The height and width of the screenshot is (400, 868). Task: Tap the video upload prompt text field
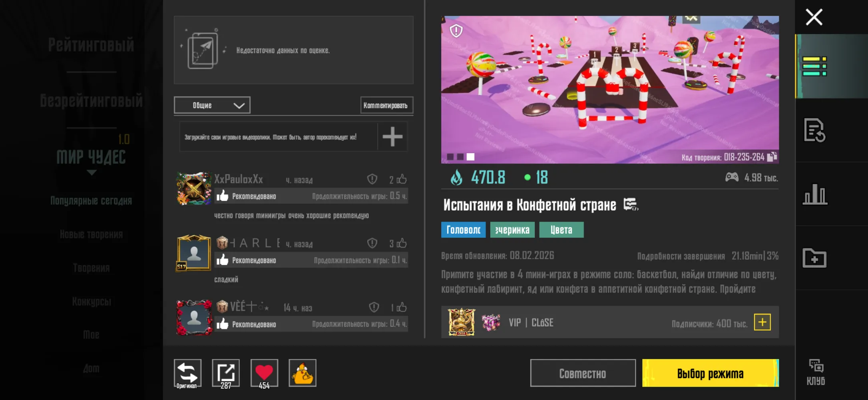point(279,137)
